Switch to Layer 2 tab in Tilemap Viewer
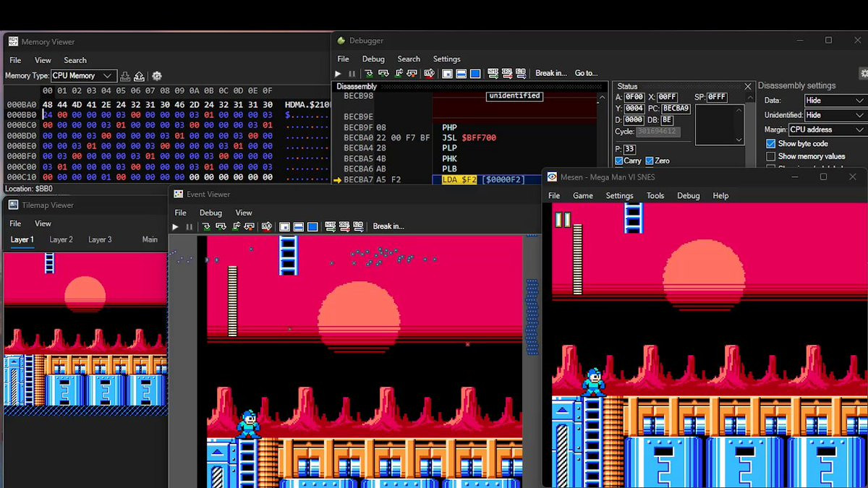This screenshot has width=868, height=488. click(x=61, y=239)
